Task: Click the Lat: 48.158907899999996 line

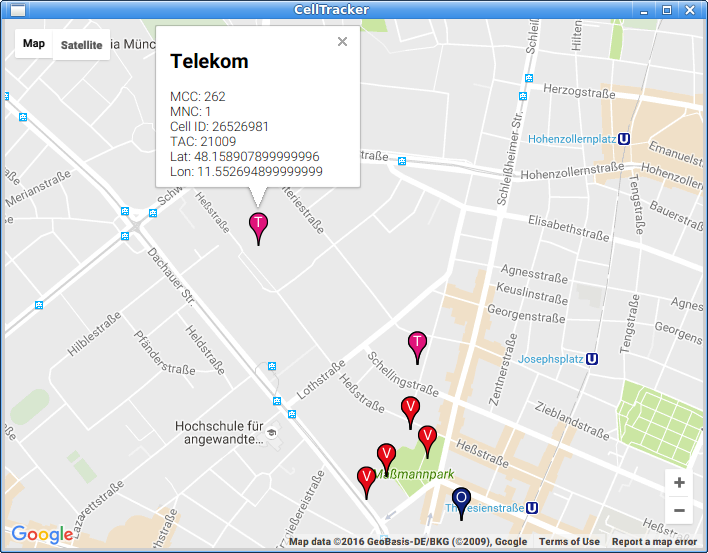Action: (x=245, y=157)
